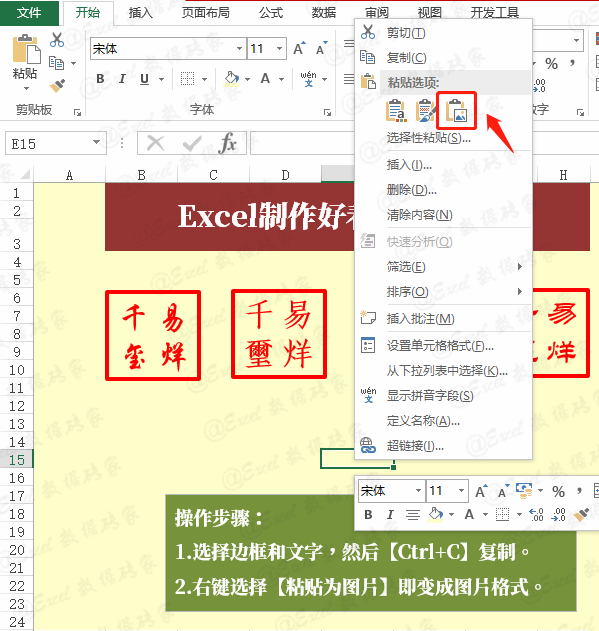Viewport: 599px width, 631px height.
Task: Expand the ribbon Copy dropdown arrow
Action: pos(74,64)
